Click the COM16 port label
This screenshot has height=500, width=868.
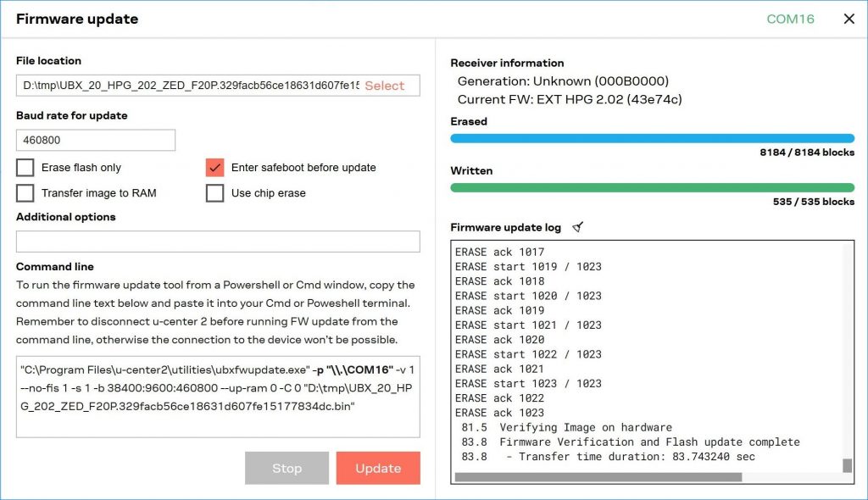coord(790,19)
